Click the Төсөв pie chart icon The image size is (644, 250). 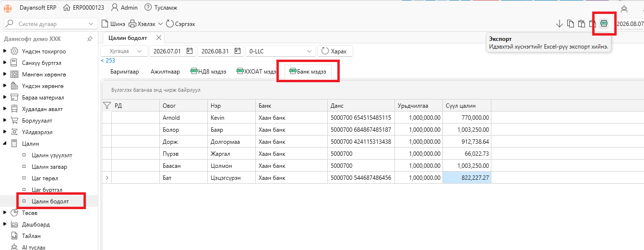tap(14, 213)
